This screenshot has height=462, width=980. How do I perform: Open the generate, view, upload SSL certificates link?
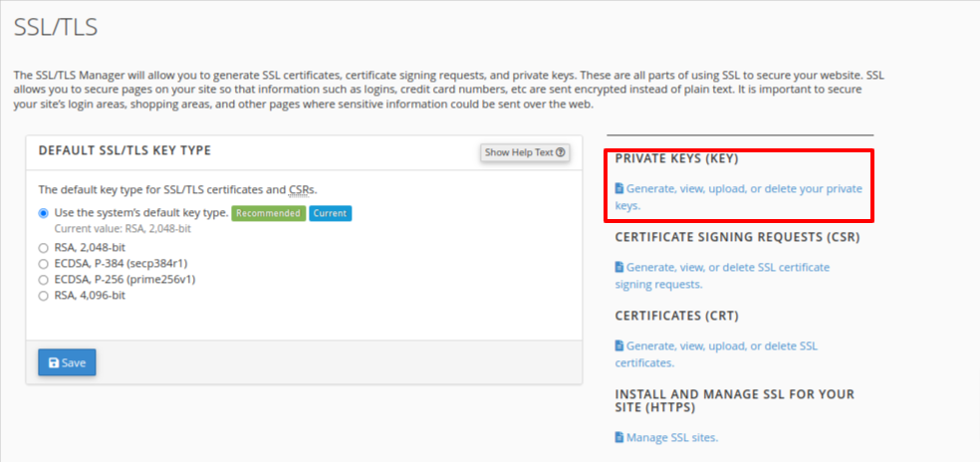pyautogui.click(x=721, y=346)
